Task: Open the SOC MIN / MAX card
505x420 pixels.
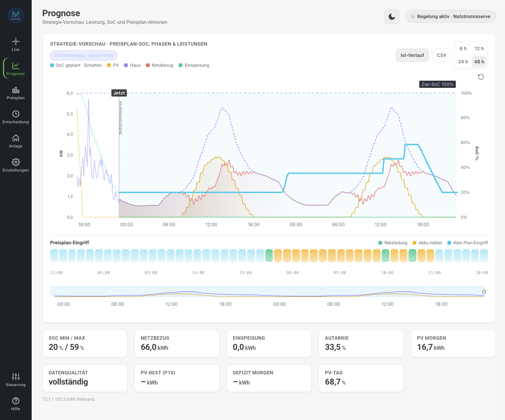Action: 85,343
